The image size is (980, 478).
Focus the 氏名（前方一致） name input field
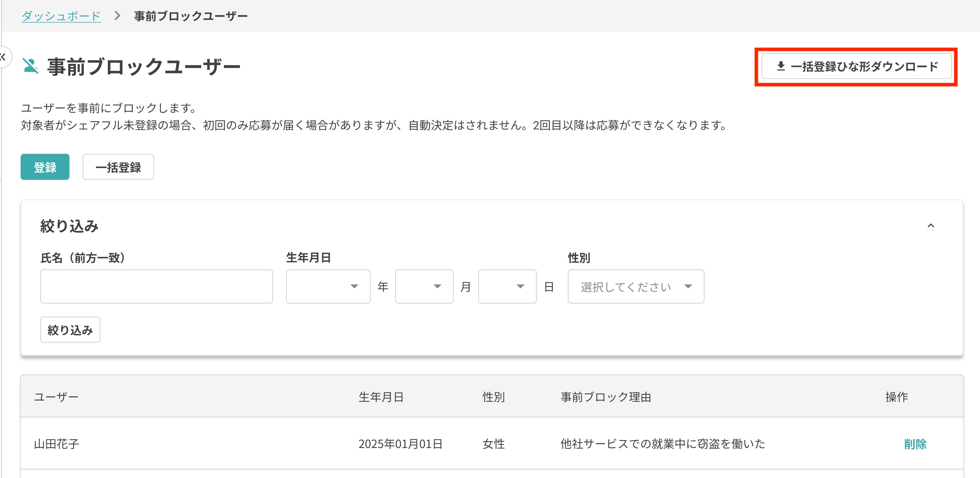(156, 286)
